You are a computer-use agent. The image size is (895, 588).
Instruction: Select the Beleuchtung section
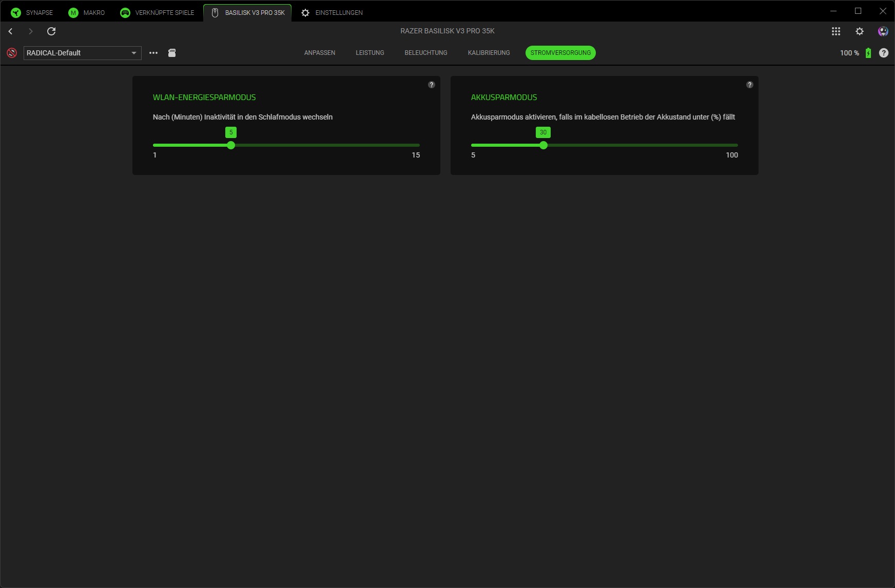(426, 53)
